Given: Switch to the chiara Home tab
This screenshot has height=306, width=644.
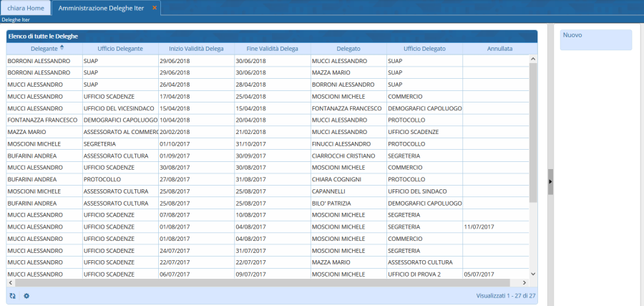Looking at the screenshot, I should (x=26, y=8).
